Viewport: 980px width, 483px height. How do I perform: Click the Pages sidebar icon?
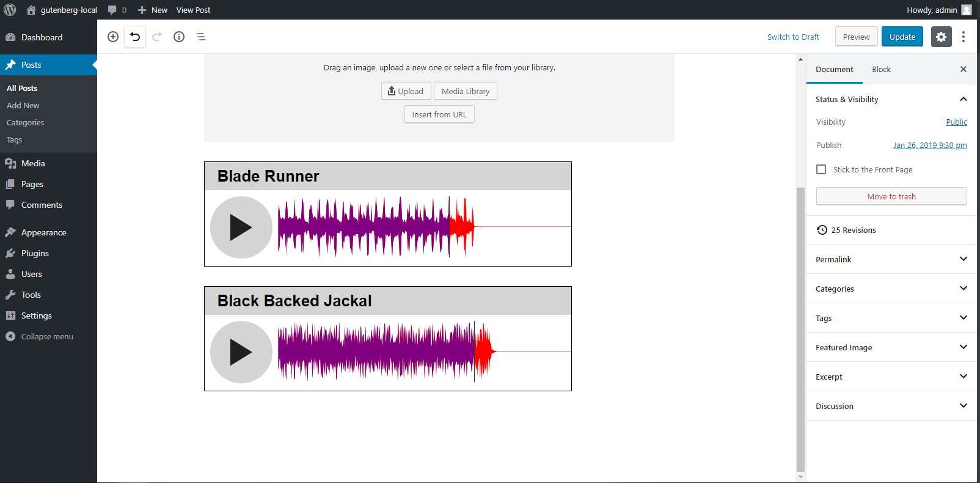click(x=10, y=184)
